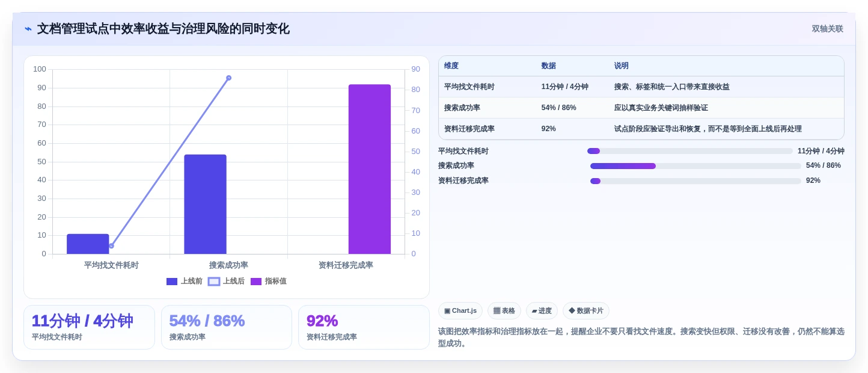Click the 平均找文件耗时 x-axis label

coord(111,265)
